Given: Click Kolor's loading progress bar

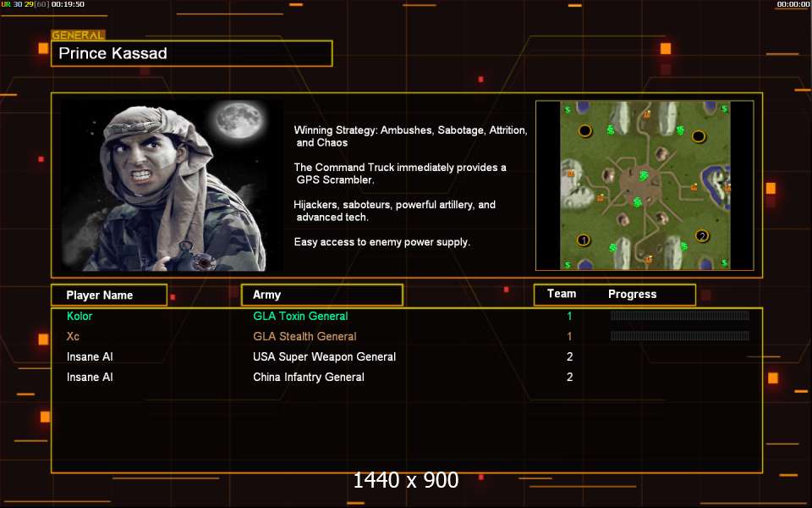Looking at the screenshot, I should (x=680, y=315).
